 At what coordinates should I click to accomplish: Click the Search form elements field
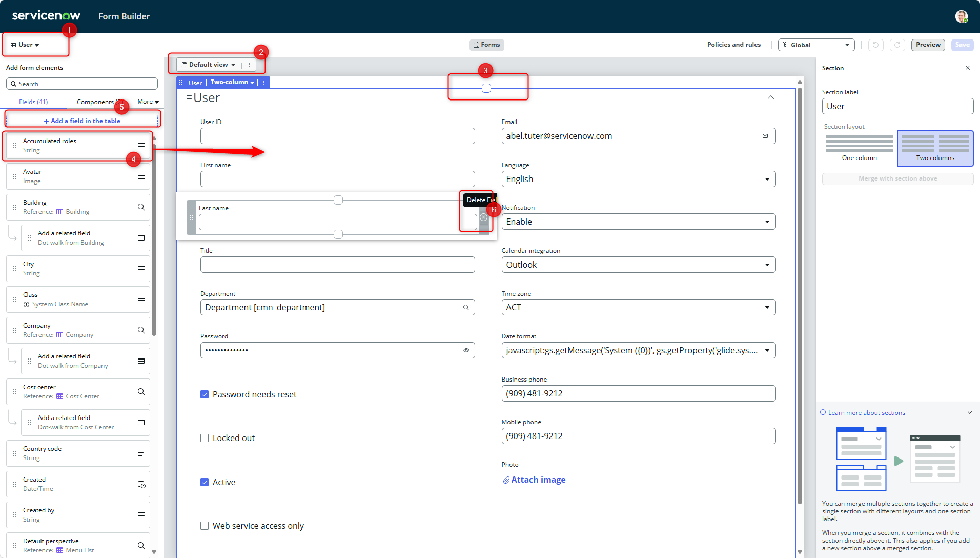coord(82,84)
